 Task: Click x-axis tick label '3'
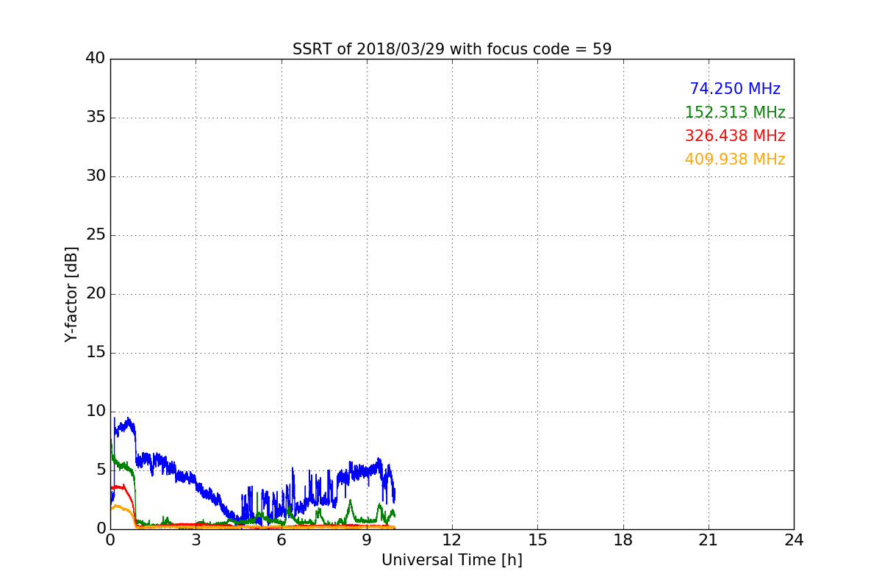(x=196, y=540)
